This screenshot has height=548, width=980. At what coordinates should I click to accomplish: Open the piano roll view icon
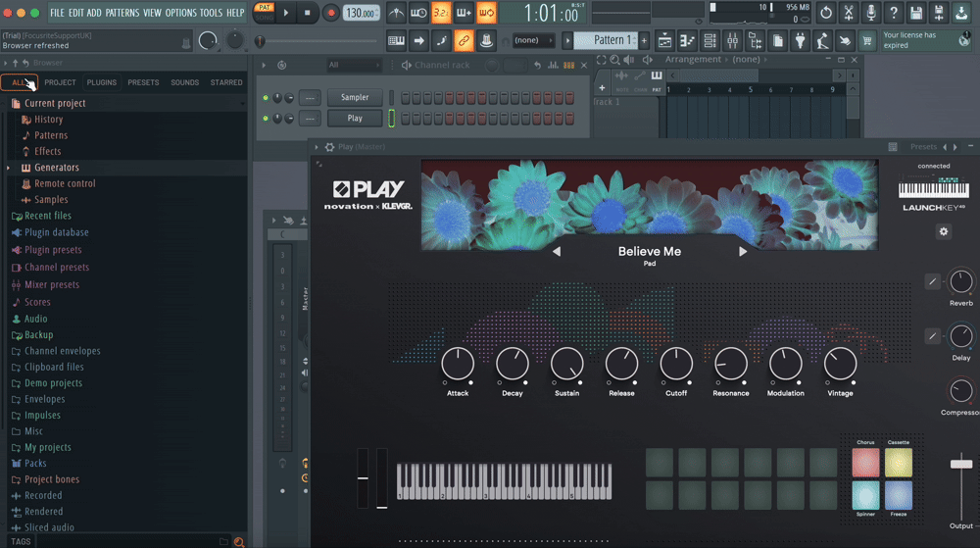click(687, 41)
